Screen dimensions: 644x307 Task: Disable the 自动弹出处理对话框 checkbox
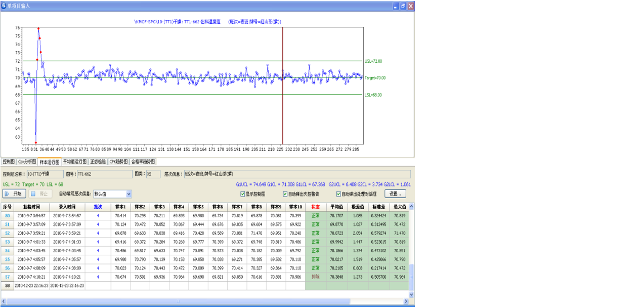point(338,194)
